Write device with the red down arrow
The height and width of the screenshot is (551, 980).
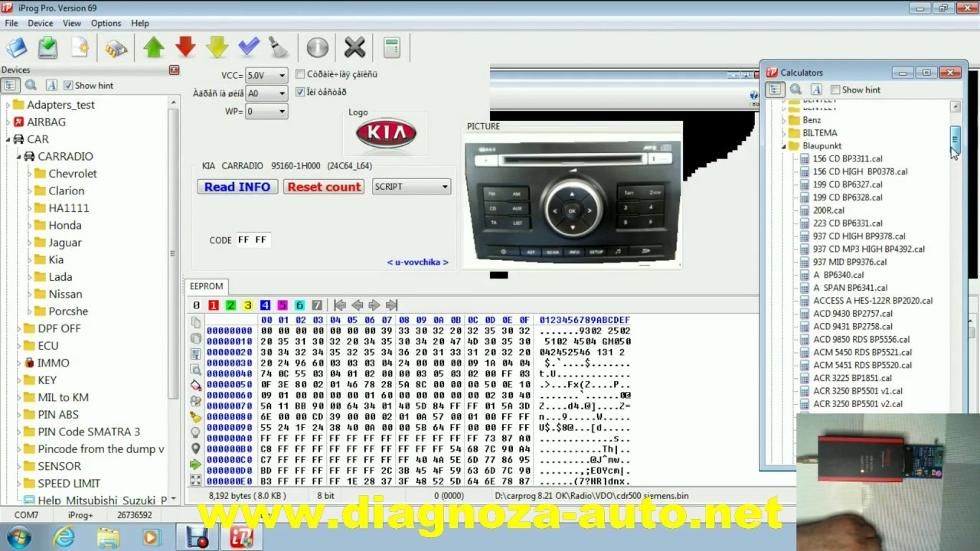[185, 47]
